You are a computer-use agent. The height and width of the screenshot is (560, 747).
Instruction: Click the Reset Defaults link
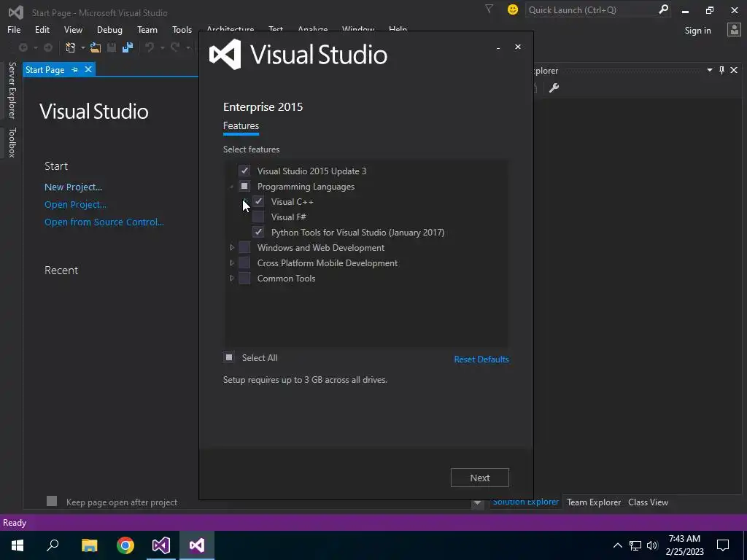481,359
